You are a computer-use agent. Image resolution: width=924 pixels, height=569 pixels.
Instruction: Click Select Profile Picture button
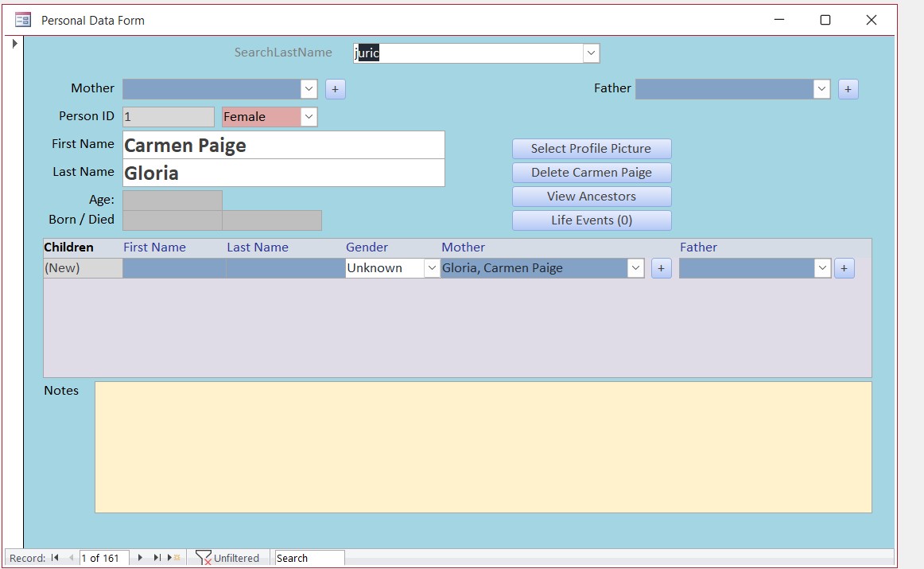coord(592,149)
